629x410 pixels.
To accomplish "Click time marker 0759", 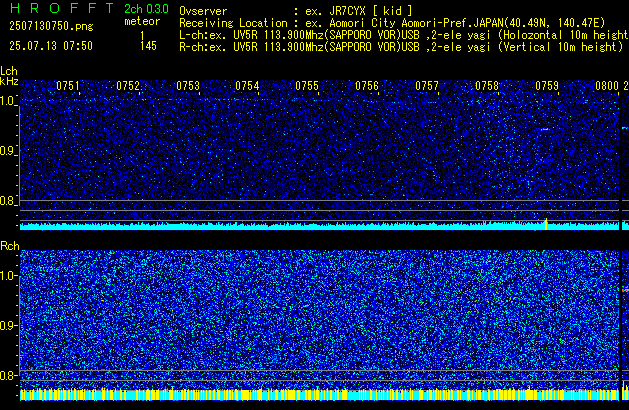I will pos(547,86).
